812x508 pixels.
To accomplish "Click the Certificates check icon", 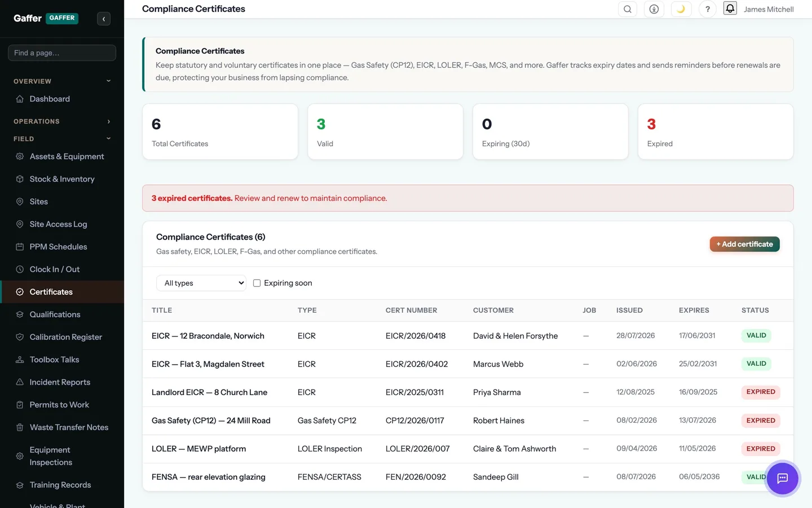I will pyautogui.click(x=20, y=292).
